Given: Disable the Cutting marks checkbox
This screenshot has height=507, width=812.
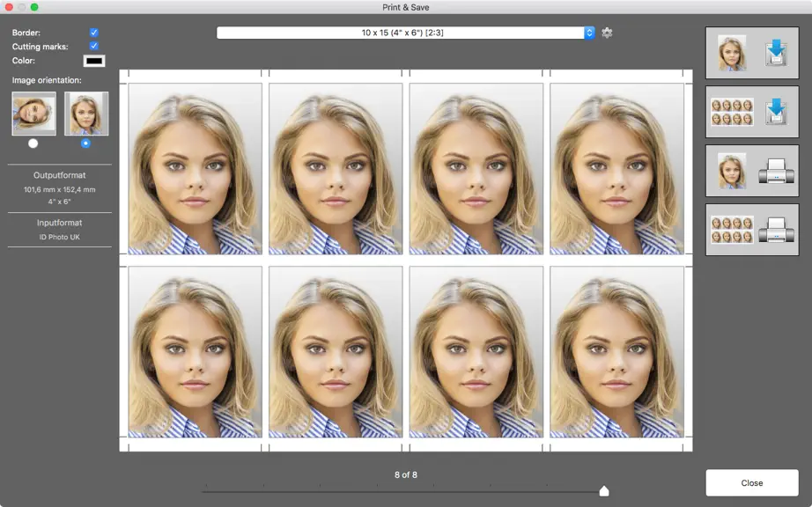Looking at the screenshot, I should click(x=93, y=46).
